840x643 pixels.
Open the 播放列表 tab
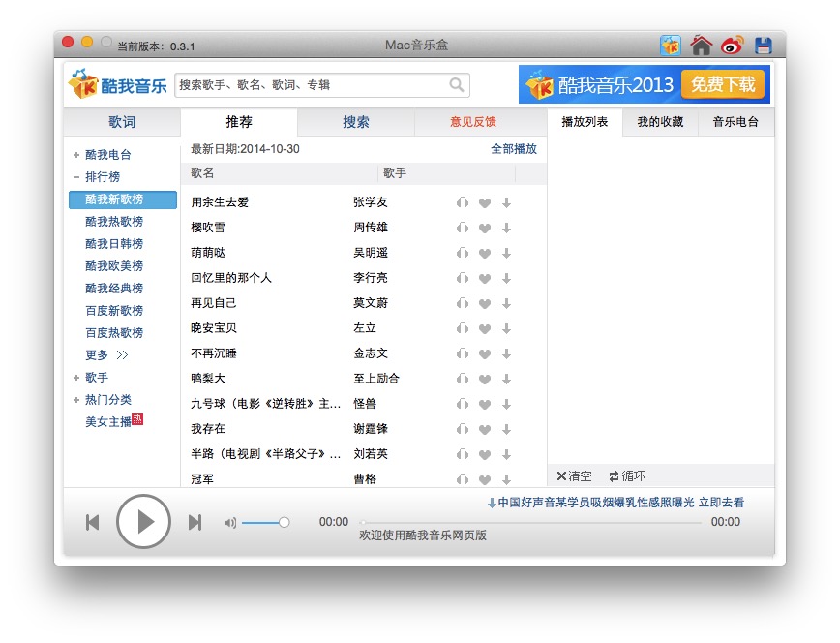tap(585, 122)
